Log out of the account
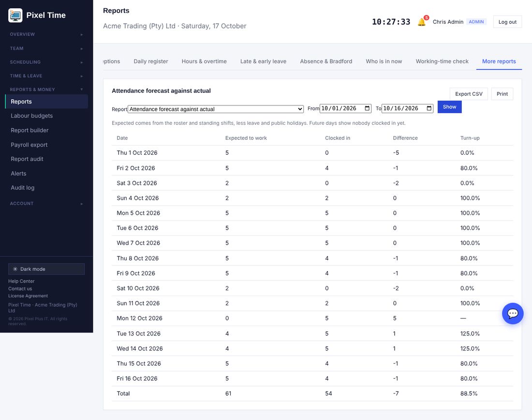The height and width of the screenshot is (420, 532). [x=507, y=22]
